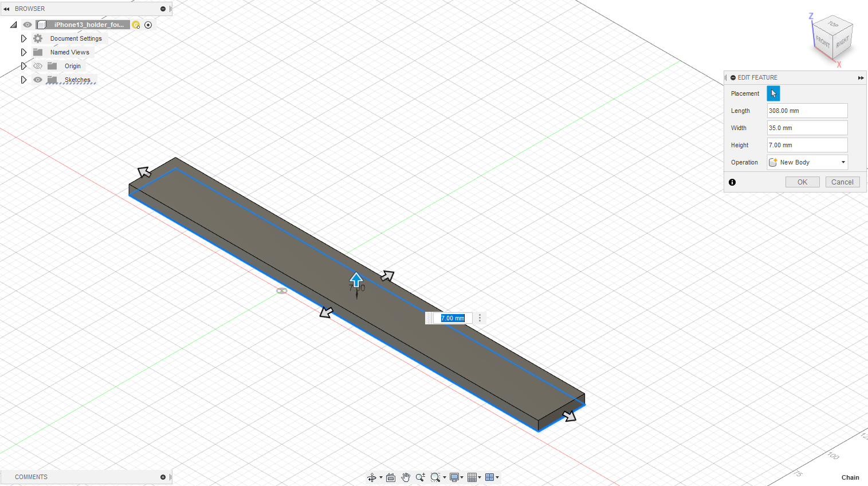Click the Viewports layout icon
Screen dimensions: 868x486
[489, 477]
